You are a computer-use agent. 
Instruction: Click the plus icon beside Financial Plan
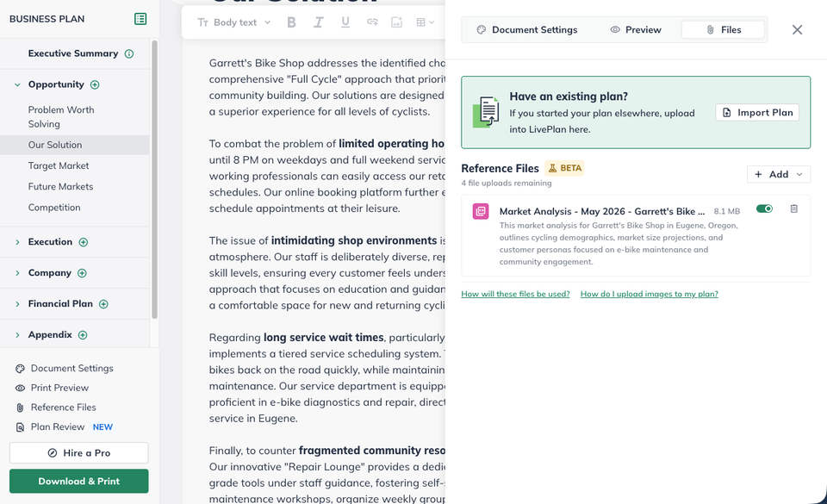tap(104, 304)
